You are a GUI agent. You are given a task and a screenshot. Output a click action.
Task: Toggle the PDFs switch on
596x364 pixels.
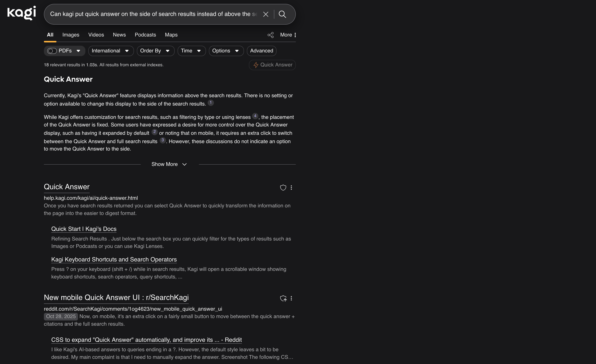(52, 51)
